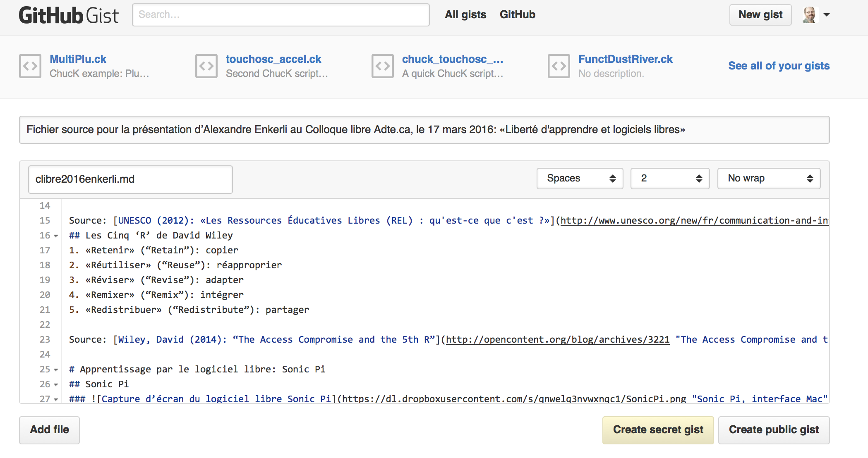
Task: Click "ChucK example: Plu…" description text
Action: click(x=99, y=74)
